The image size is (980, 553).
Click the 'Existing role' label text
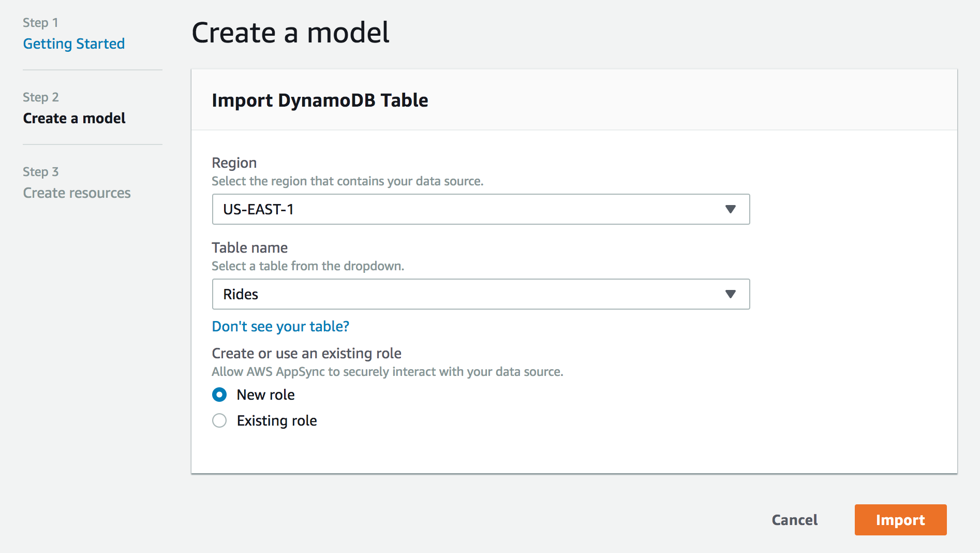(x=277, y=420)
